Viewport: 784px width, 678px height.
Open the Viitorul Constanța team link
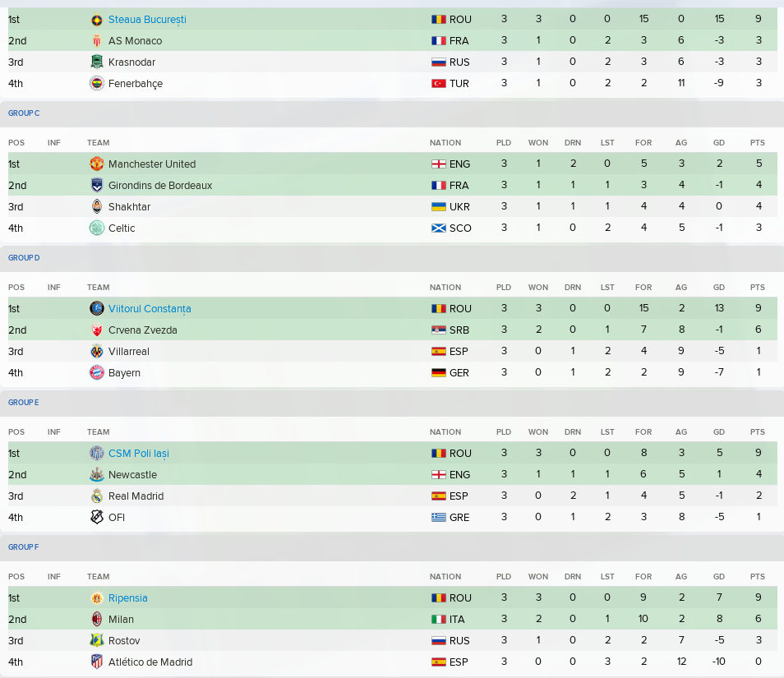(x=150, y=309)
